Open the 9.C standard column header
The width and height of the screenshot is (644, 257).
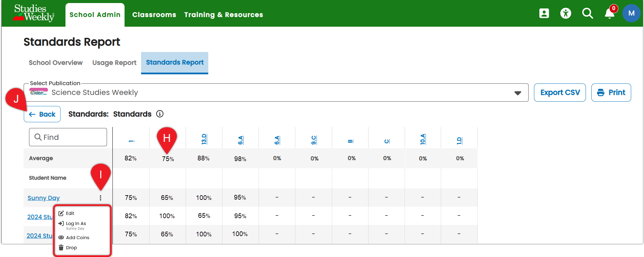(314, 140)
